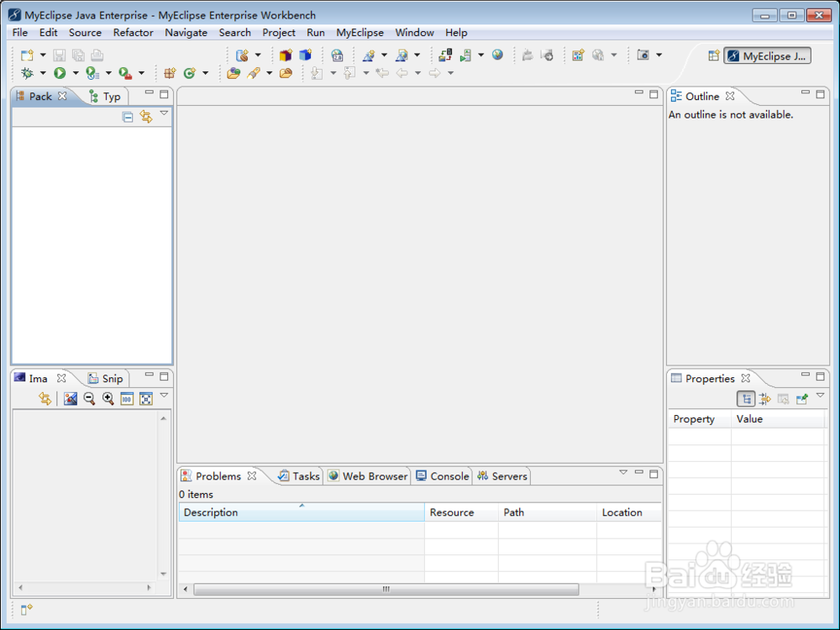
Task: Close the Outline view tab
Action: [x=730, y=96]
